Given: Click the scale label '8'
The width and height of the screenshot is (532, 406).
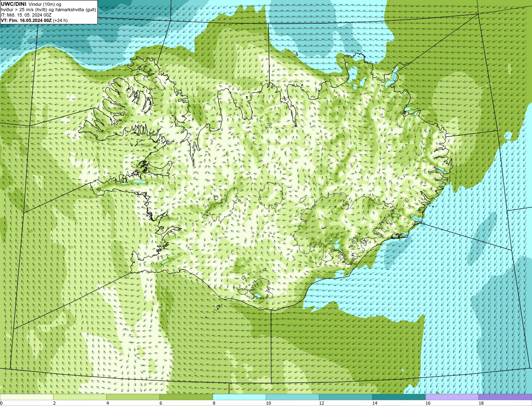Looking at the screenshot, I should point(214,403).
